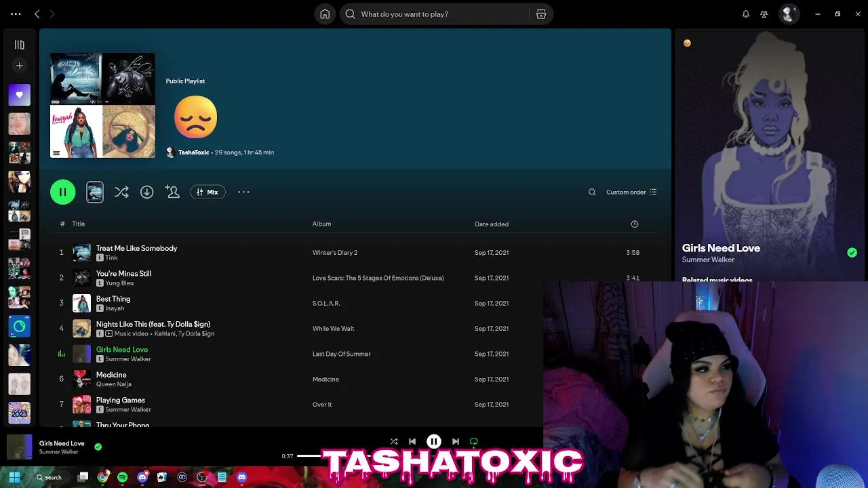Open the 2023 playlist in the sidebar
Screen dimensions: 868x488
[x=19, y=413]
